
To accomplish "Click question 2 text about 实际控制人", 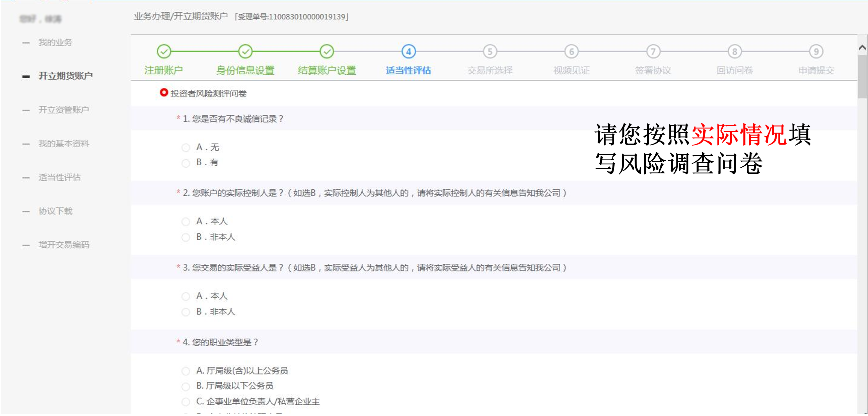I will point(375,193).
